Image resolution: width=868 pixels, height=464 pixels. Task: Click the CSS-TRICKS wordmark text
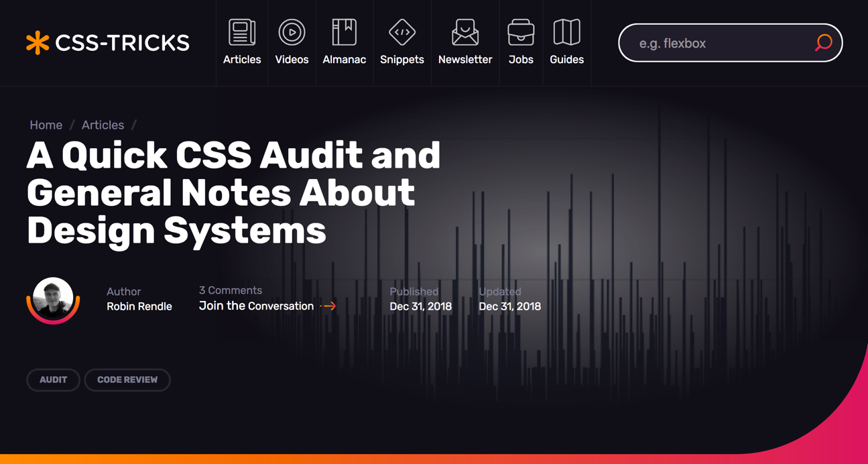(122, 43)
